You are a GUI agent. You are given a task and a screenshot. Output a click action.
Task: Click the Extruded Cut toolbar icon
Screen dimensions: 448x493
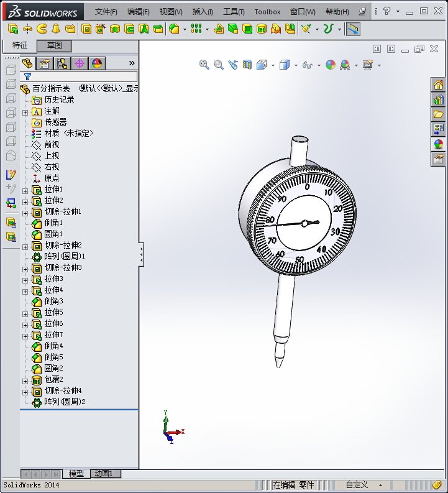click(86, 29)
